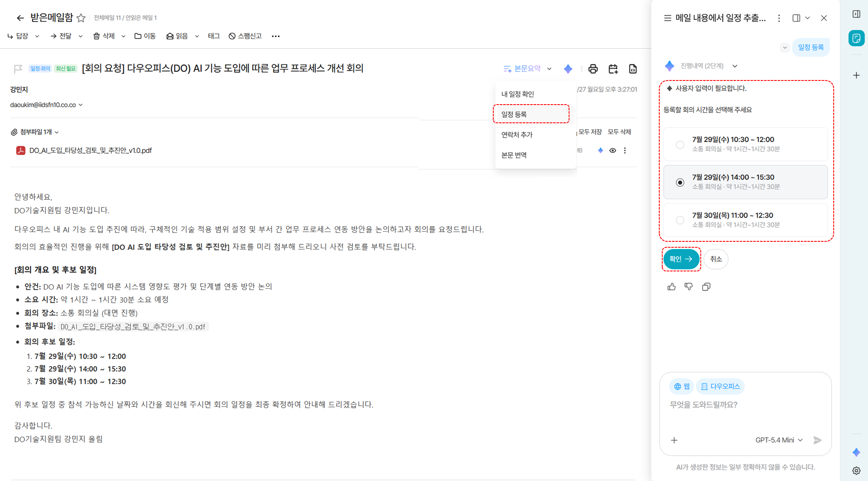Give a thumbs down to the AI response

pyautogui.click(x=688, y=287)
